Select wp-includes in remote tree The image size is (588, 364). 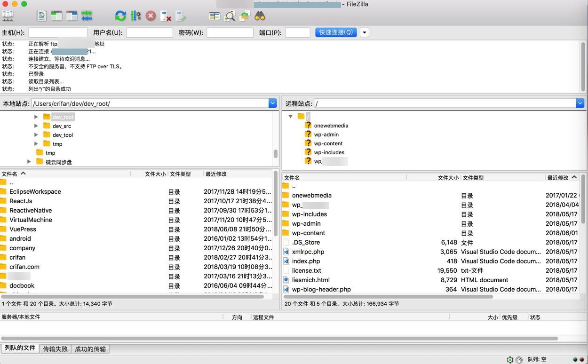329,152
